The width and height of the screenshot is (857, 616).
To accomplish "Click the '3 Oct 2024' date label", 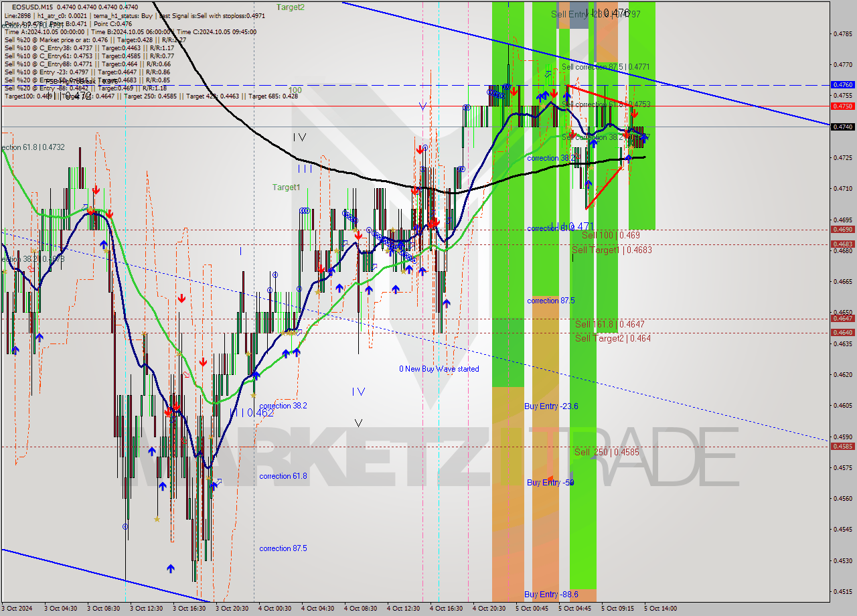I will [17, 609].
